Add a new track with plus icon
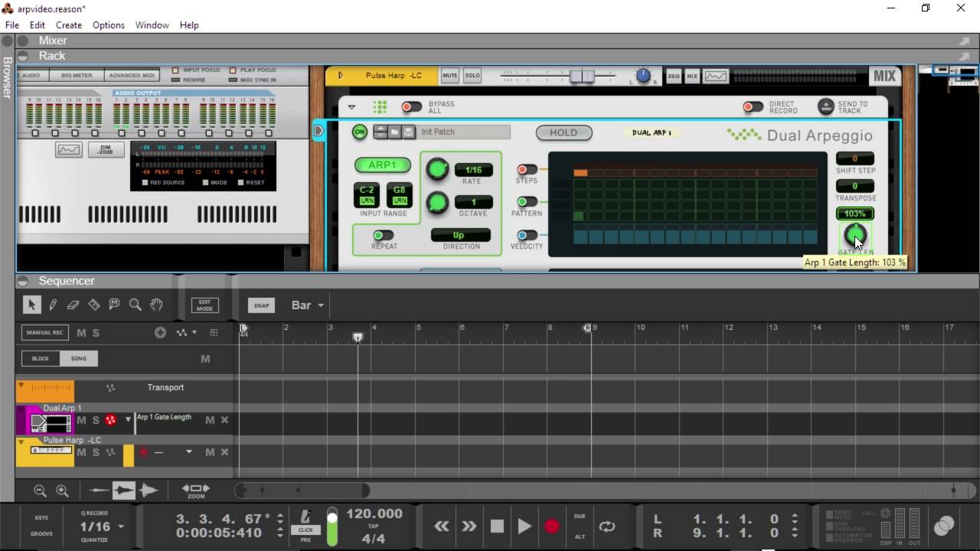 click(160, 332)
